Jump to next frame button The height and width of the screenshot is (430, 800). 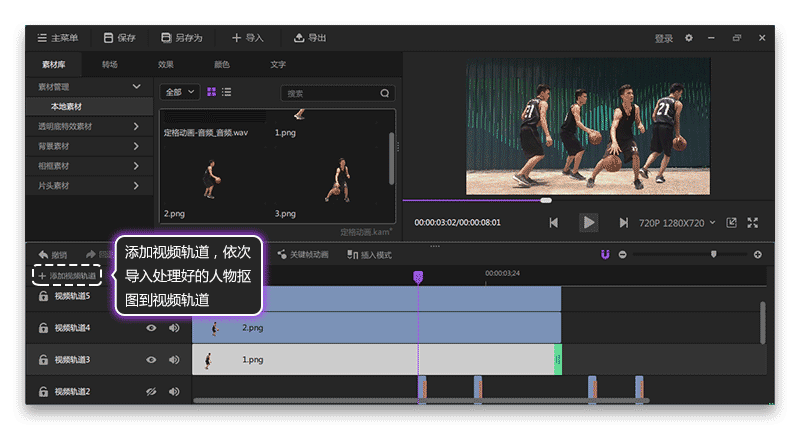point(623,223)
